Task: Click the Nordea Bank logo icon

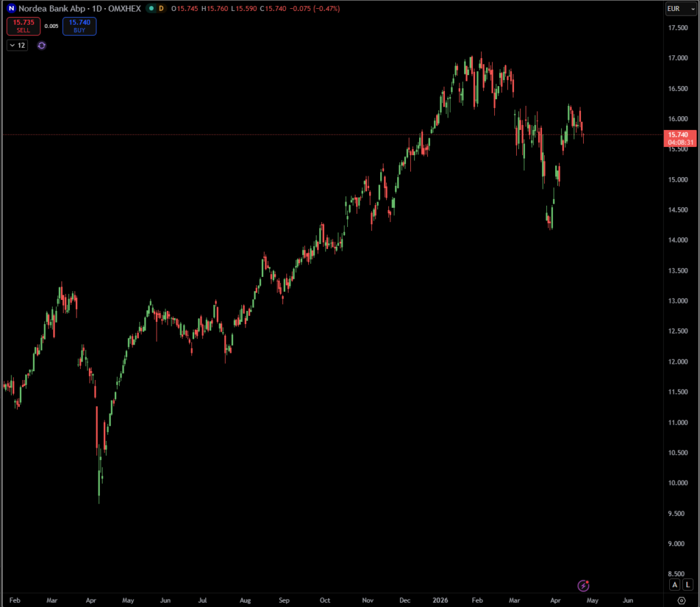Action: pyautogui.click(x=12, y=8)
